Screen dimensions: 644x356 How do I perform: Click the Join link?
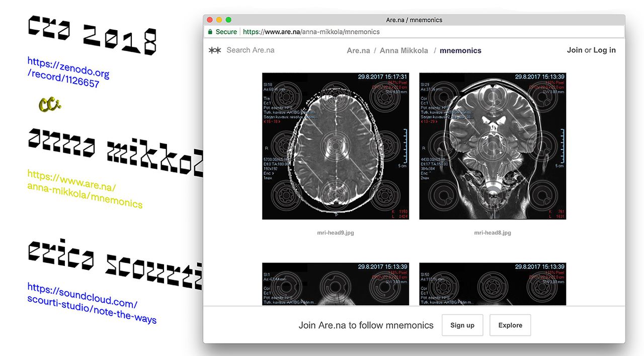[x=574, y=50]
